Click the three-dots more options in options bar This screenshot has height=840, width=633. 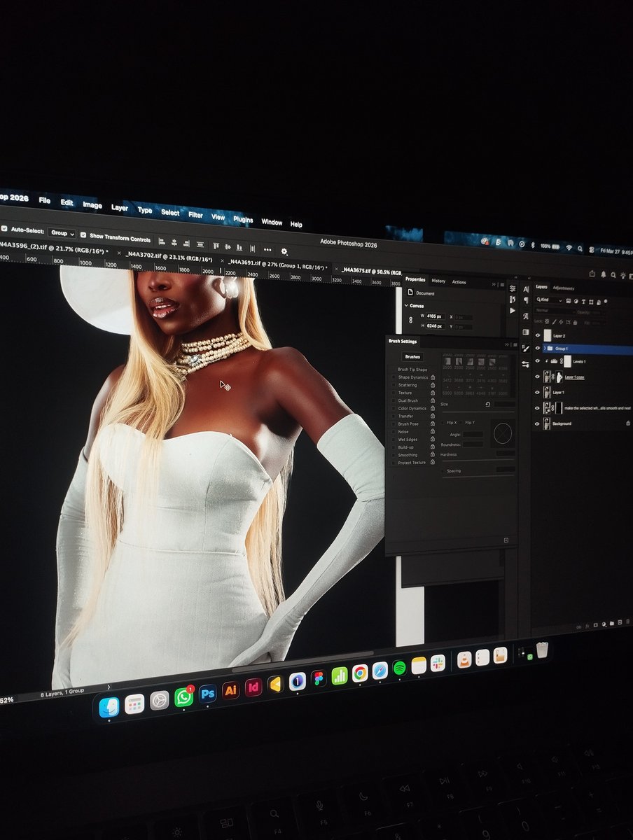point(267,250)
